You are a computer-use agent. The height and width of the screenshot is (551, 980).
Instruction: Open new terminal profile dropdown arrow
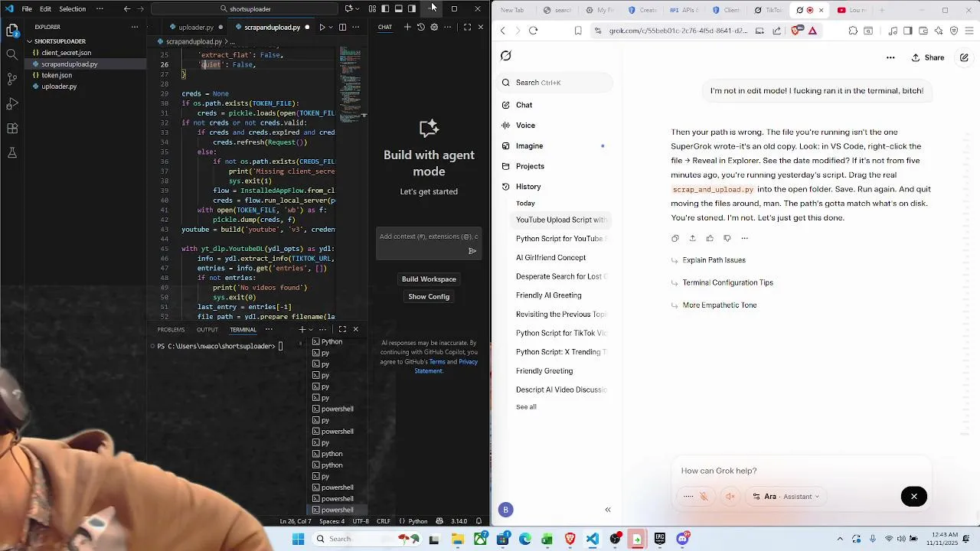click(311, 329)
